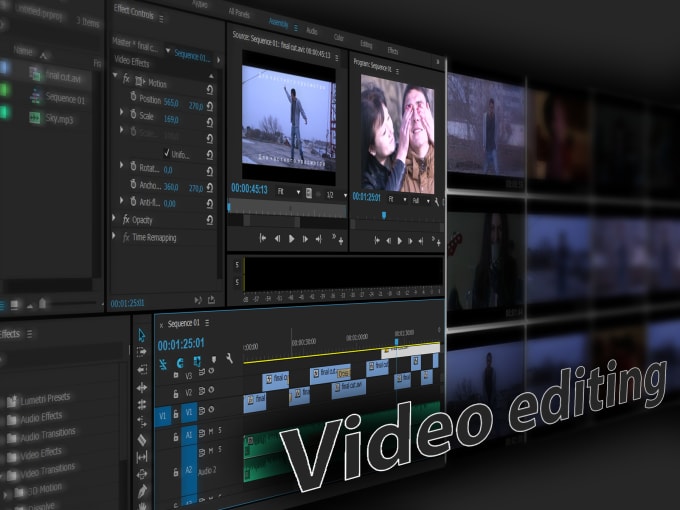
Task: Click Add Marker icon in timeline
Action: [x=214, y=360]
